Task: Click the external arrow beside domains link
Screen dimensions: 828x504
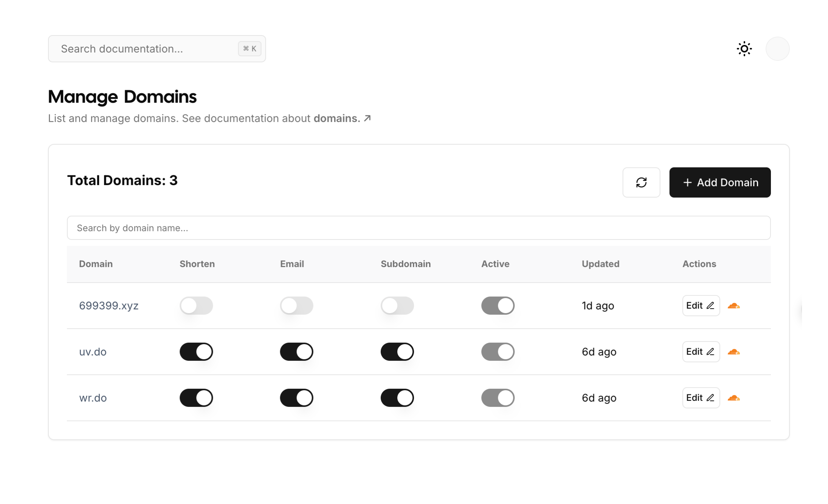Action: click(367, 118)
